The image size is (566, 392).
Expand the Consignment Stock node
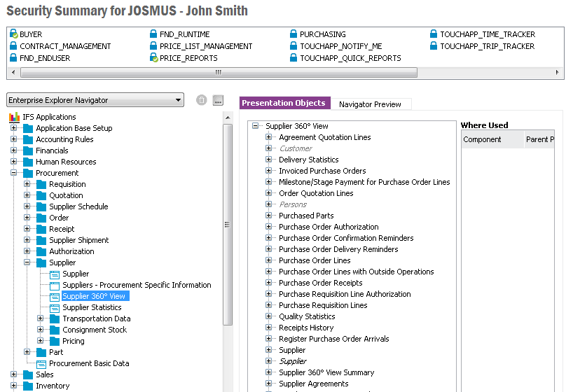tap(41, 329)
